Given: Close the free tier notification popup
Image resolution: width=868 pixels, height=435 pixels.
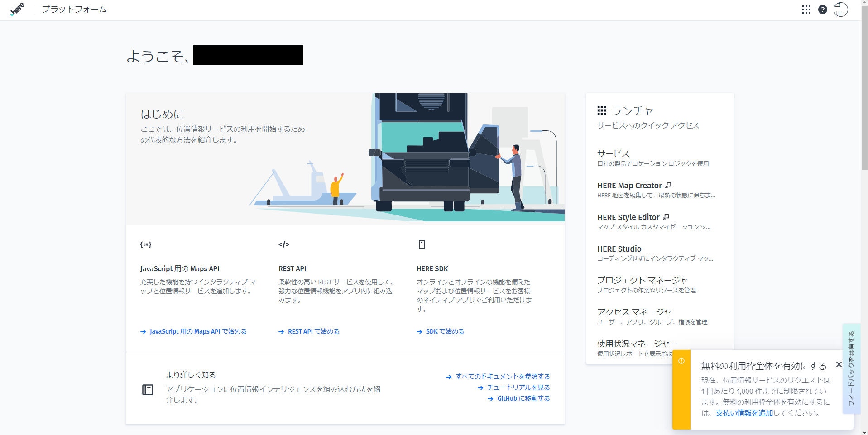Looking at the screenshot, I should [x=839, y=364].
